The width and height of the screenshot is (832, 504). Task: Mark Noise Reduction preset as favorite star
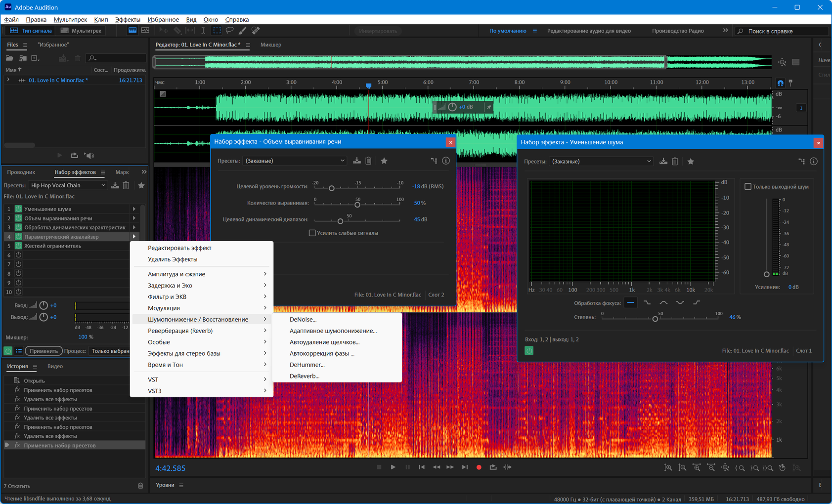691,162
